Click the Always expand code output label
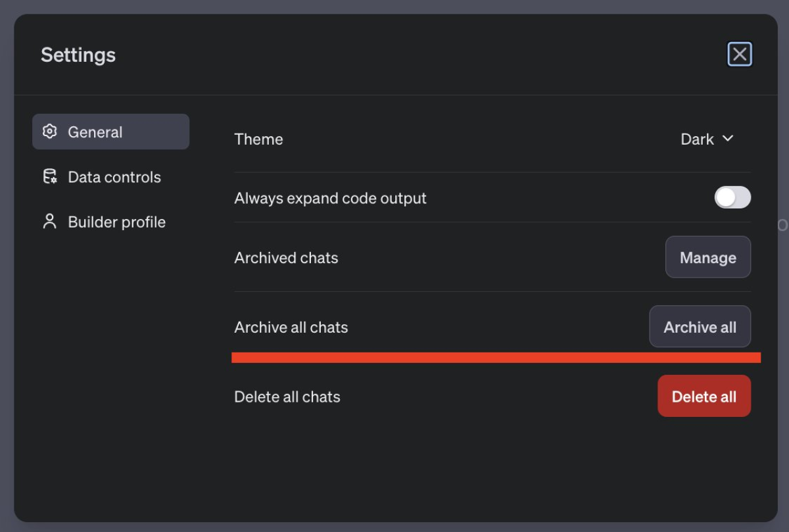This screenshot has height=532, width=789. (330, 198)
